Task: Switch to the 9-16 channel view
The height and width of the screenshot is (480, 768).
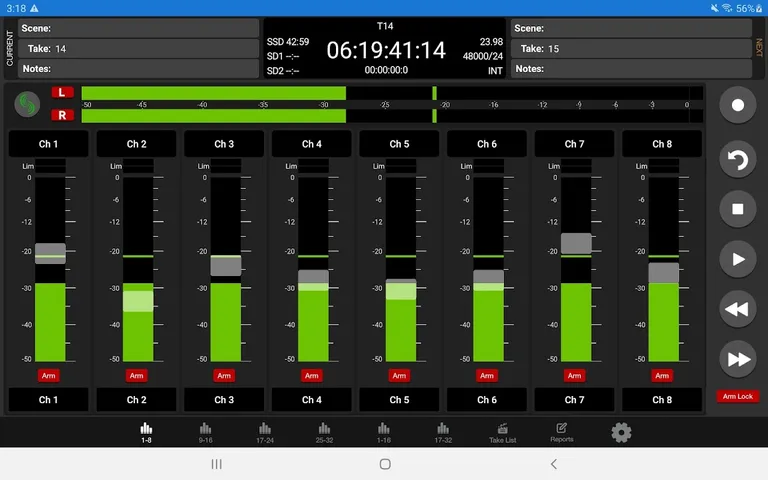Action: pos(205,433)
